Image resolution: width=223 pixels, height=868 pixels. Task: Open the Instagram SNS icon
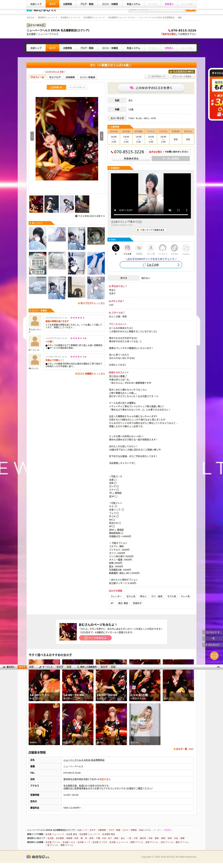click(x=127, y=248)
